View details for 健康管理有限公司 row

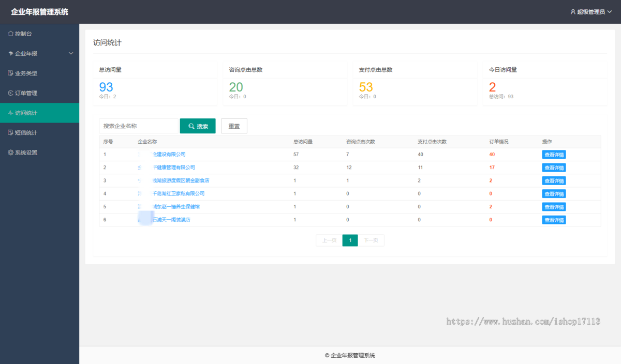pyautogui.click(x=554, y=168)
